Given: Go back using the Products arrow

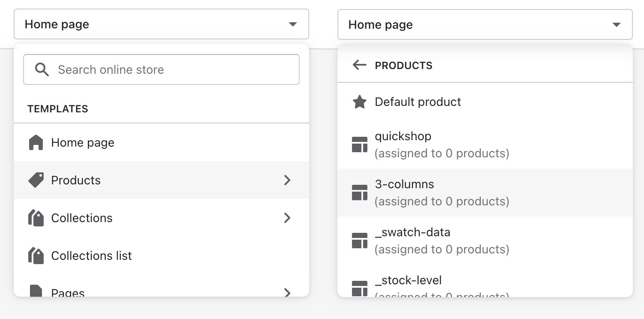Looking at the screenshot, I should 359,65.
